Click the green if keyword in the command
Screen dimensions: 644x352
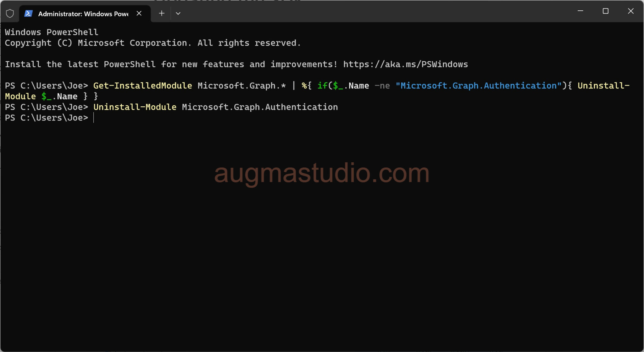(x=323, y=85)
